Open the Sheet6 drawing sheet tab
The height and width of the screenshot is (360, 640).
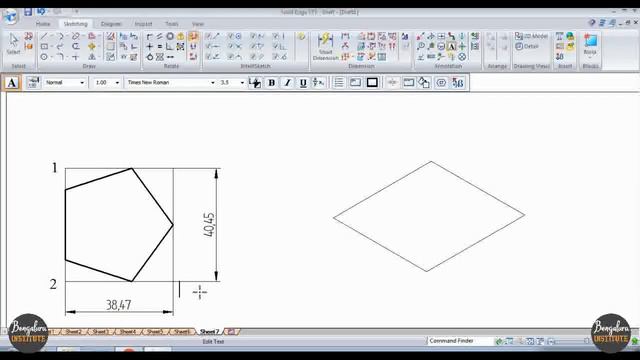[x=182, y=331]
